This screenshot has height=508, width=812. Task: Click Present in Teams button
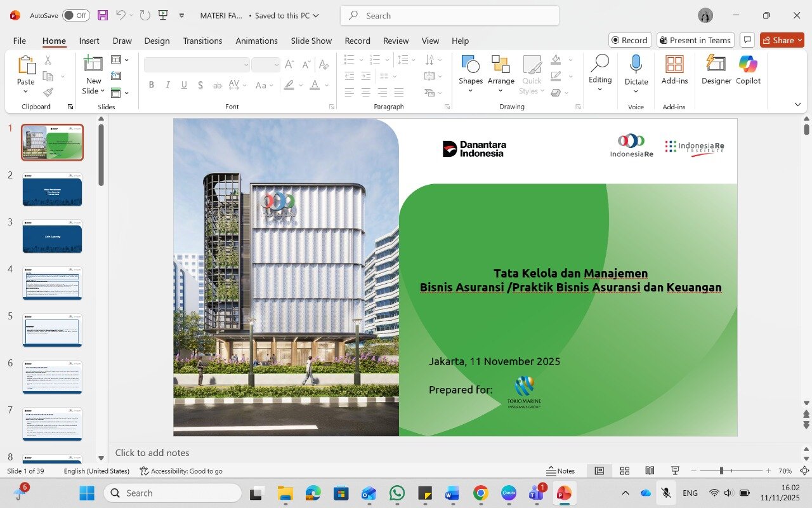click(695, 40)
